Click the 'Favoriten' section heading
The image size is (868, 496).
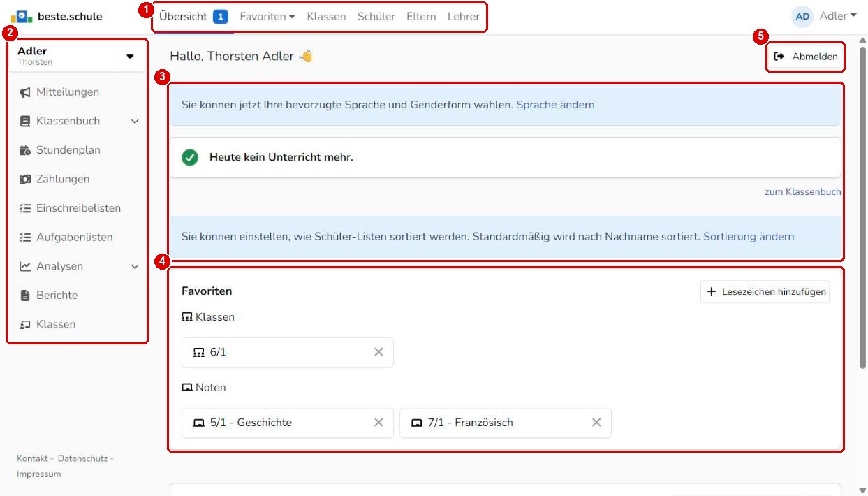[207, 291]
